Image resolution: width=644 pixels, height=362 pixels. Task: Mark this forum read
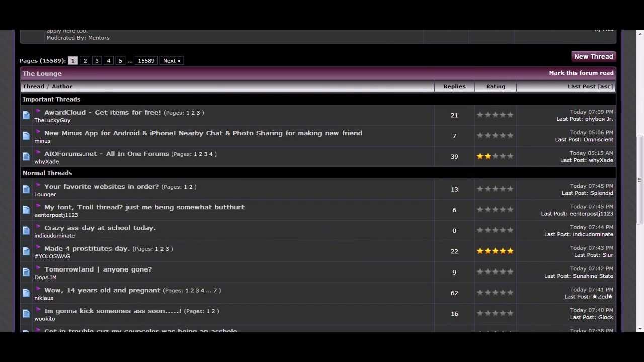tap(581, 73)
